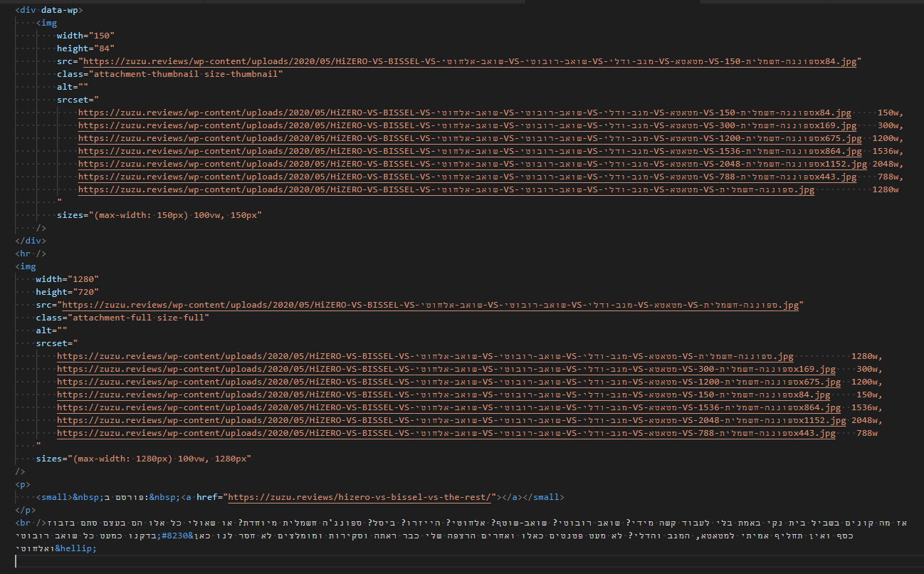Open the 1200x675.jpg URL in the thumbnail img srcset
Screen dimensions: 924x574
470,139
